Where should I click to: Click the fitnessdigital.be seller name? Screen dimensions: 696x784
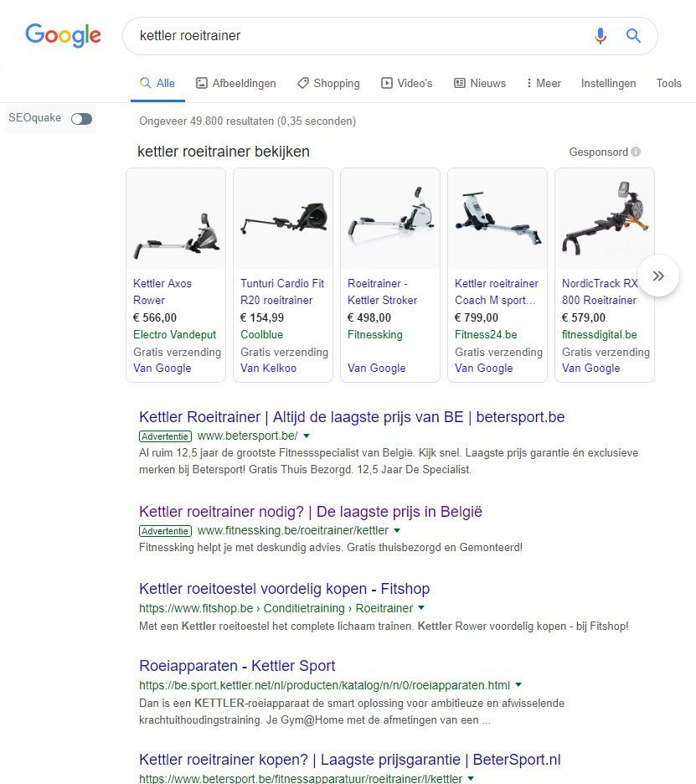(x=600, y=334)
